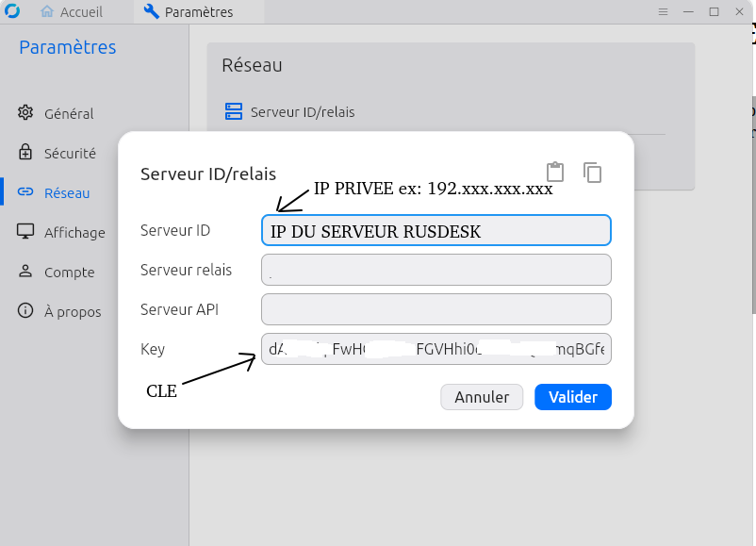This screenshot has height=546, width=756.
Task: Confirm the server settings with Valider
Action: pos(572,397)
